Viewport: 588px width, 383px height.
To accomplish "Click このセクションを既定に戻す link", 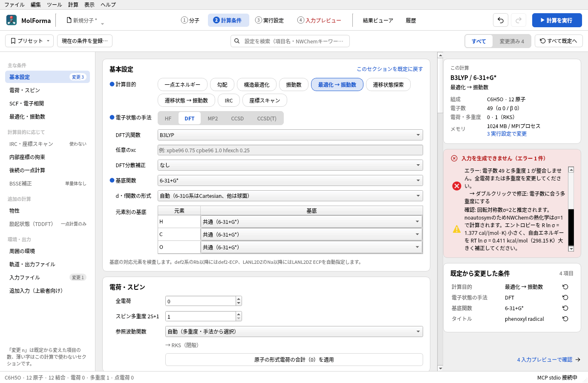I will 390,69.
